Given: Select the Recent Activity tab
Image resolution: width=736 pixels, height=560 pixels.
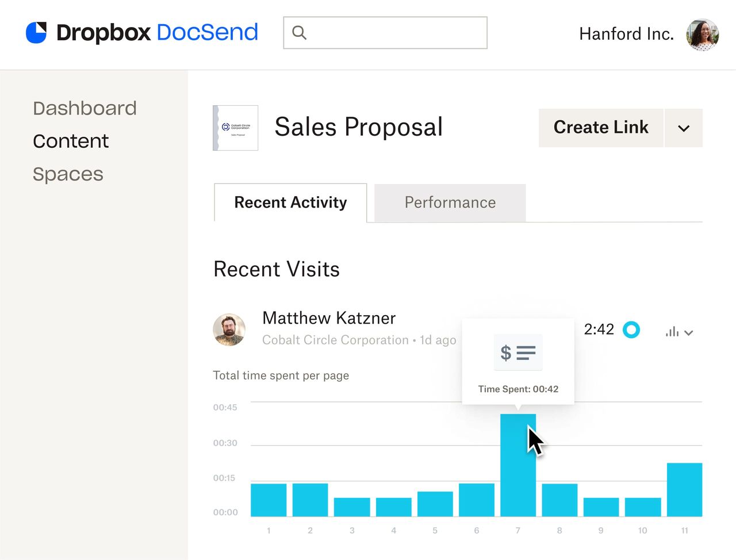Looking at the screenshot, I should click(x=290, y=202).
